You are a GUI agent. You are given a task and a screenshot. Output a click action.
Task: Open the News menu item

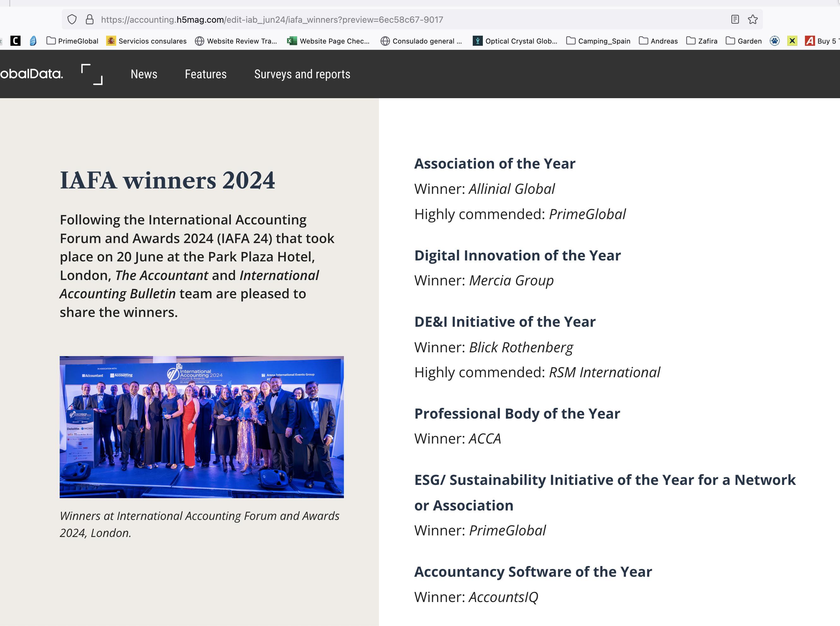[144, 74]
